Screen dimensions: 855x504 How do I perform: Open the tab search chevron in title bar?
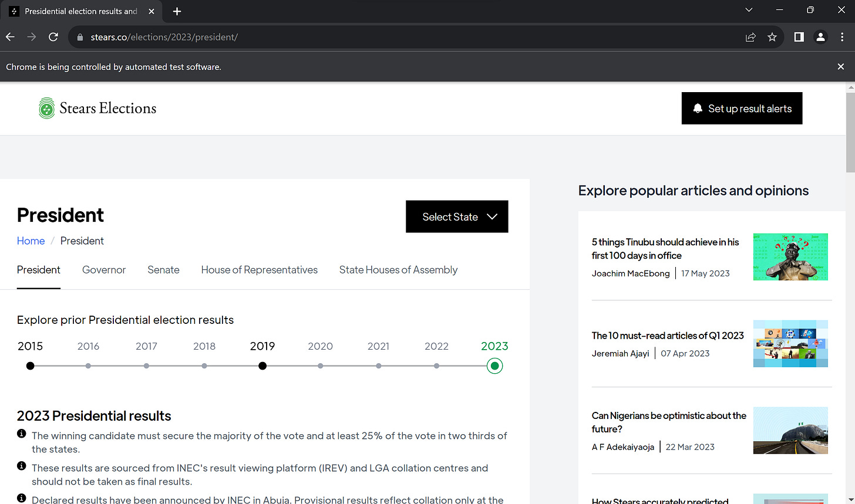tap(749, 10)
